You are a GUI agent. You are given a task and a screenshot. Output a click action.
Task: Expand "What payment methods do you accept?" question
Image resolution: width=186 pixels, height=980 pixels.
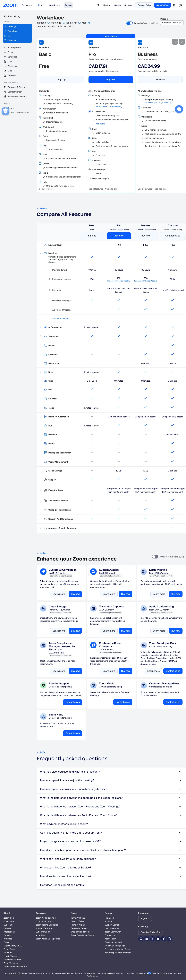click(x=110, y=824)
